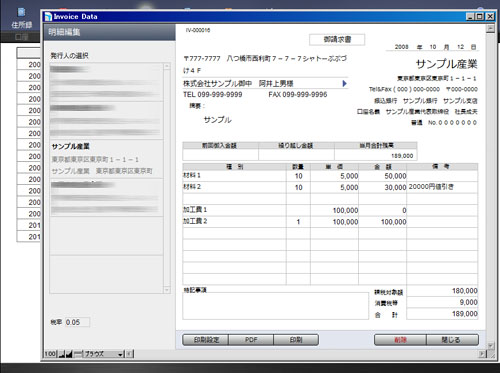The width and height of the screenshot is (500, 373).
Task: Select サンプル産業 in the issuer list
Action: click(x=106, y=159)
